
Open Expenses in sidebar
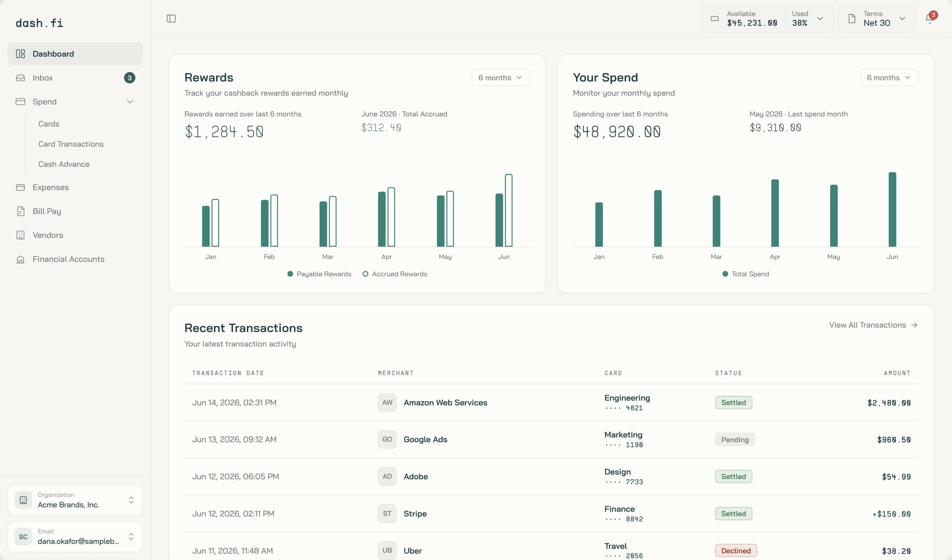pyautogui.click(x=75, y=187)
